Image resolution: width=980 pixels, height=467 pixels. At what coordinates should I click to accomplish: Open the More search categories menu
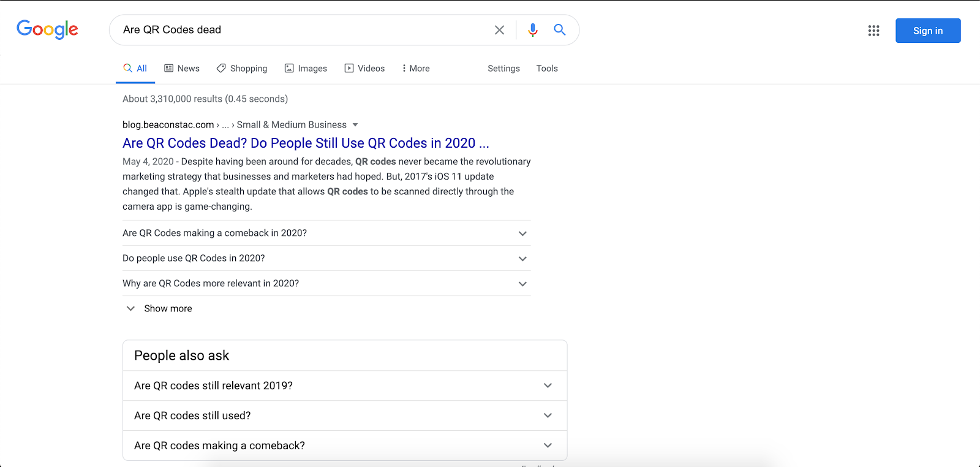[416, 69]
